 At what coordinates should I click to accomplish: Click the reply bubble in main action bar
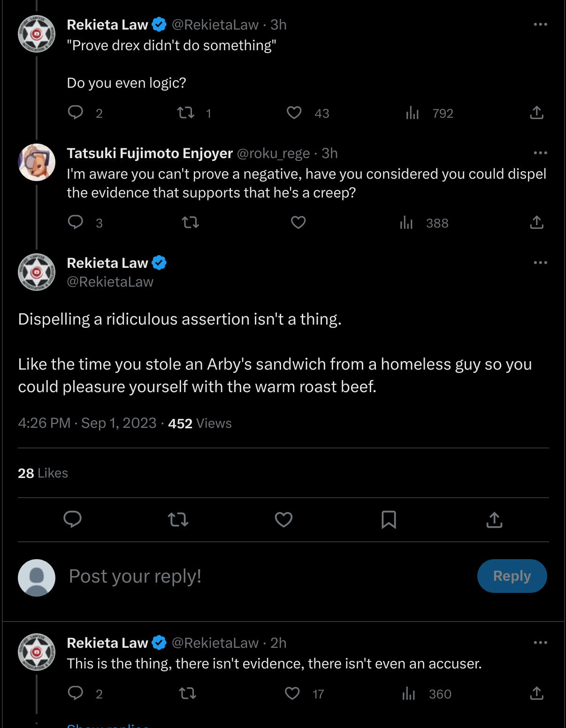[73, 520]
